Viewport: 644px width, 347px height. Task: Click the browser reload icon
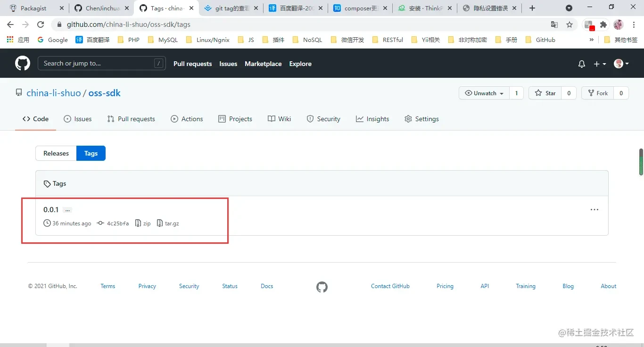[x=41, y=25]
